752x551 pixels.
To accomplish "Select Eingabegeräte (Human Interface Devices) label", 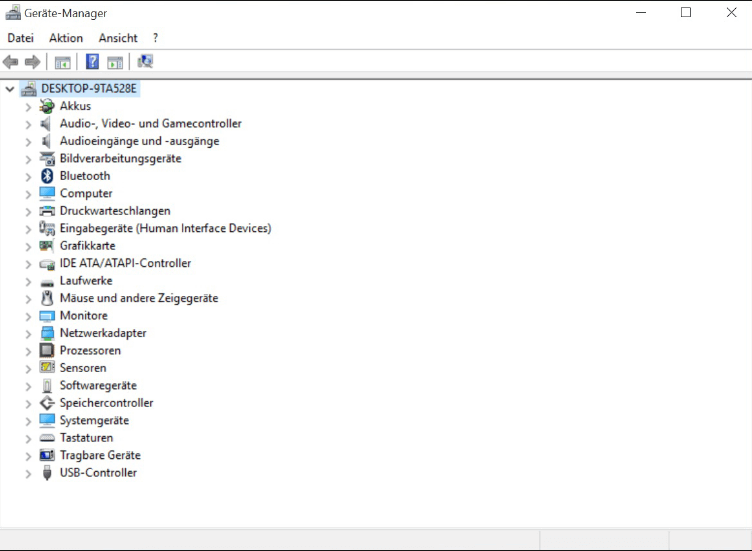I will pos(165,228).
